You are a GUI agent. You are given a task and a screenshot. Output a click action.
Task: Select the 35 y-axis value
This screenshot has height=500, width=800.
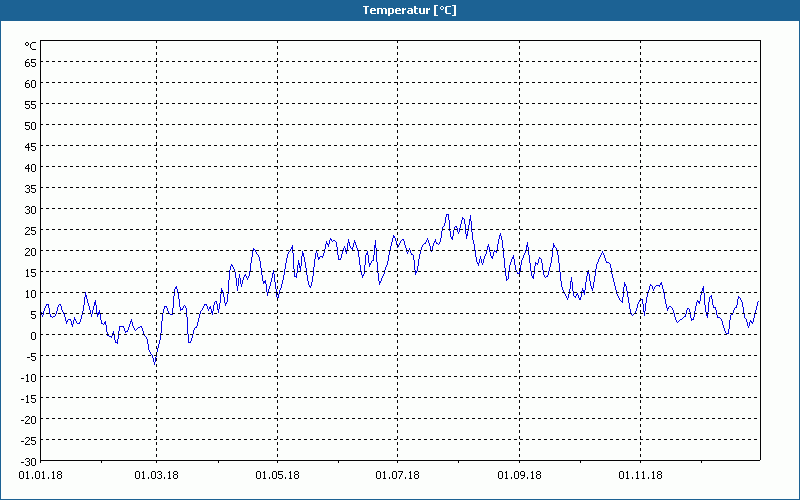coord(31,189)
